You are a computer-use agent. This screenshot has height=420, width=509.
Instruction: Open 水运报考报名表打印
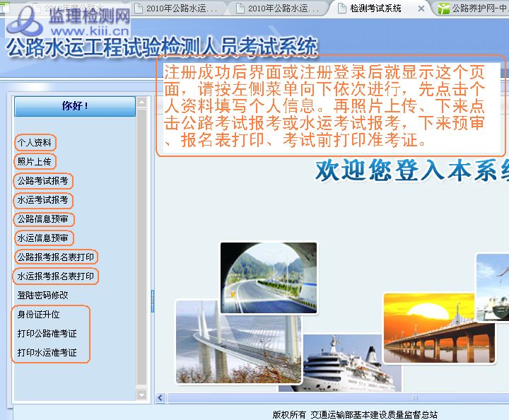coord(55,276)
